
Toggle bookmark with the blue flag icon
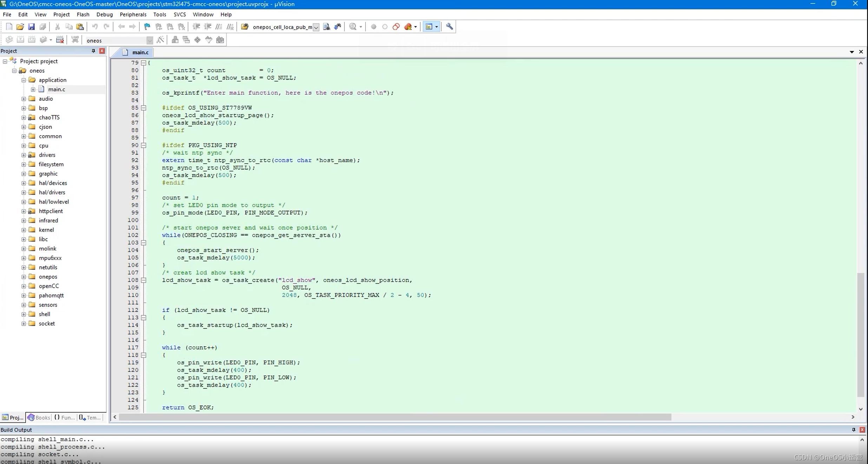(x=147, y=27)
